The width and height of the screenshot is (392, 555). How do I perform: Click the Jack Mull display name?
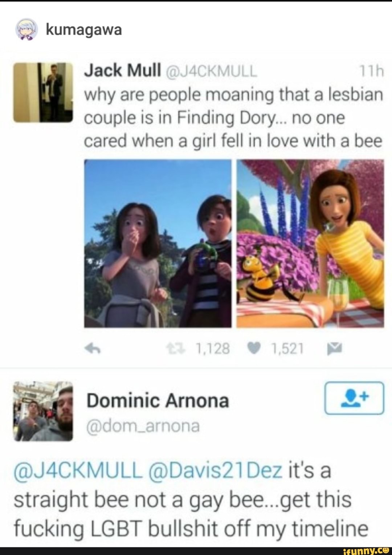point(123,70)
